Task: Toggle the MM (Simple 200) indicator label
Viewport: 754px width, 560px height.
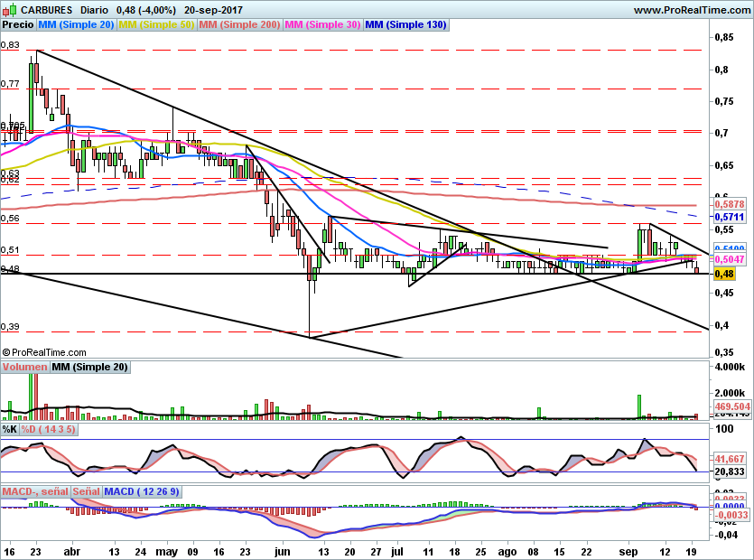Action: click(x=239, y=25)
